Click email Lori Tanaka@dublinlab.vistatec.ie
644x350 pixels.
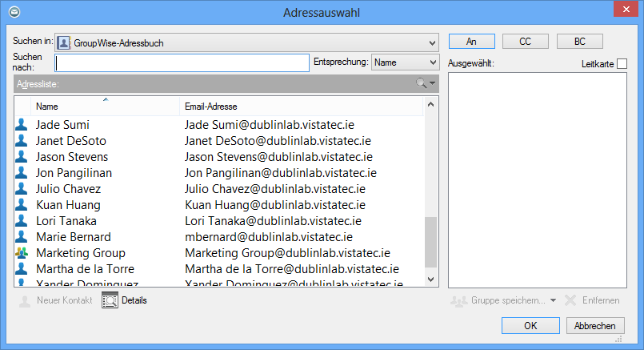[x=273, y=221]
